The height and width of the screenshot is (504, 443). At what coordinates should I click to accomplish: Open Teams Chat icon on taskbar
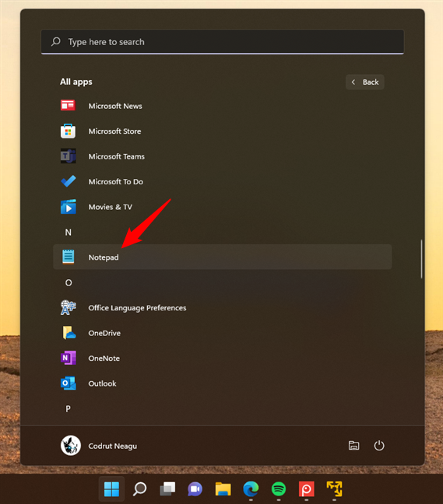[x=195, y=489]
